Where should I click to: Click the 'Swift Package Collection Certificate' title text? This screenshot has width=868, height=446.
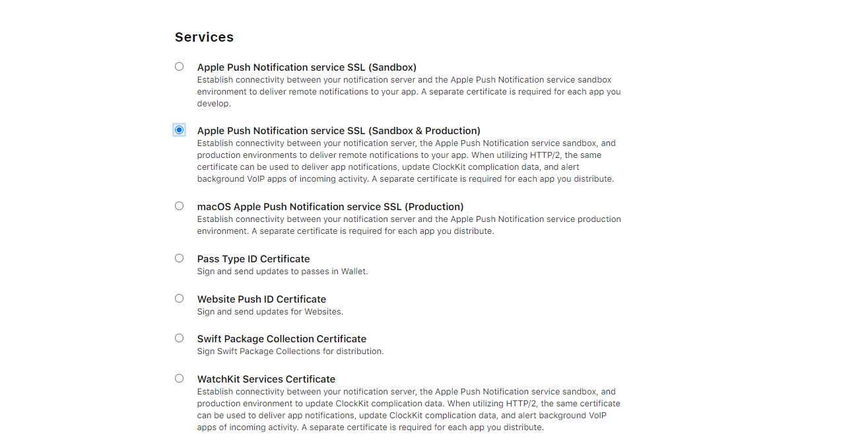(x=282, y=339)
